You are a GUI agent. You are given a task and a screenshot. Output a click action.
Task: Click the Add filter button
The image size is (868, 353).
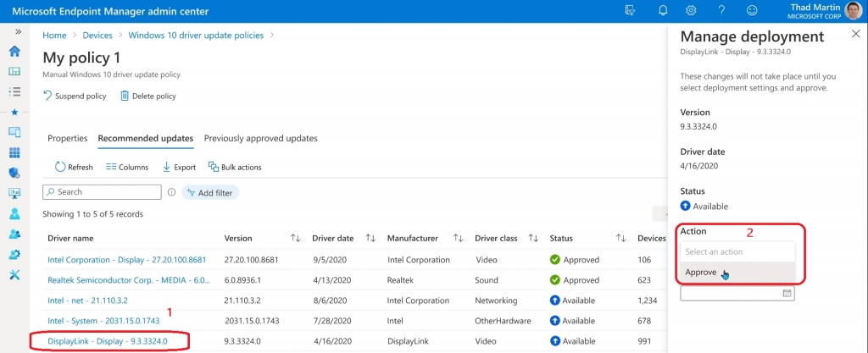pos(210,192)
